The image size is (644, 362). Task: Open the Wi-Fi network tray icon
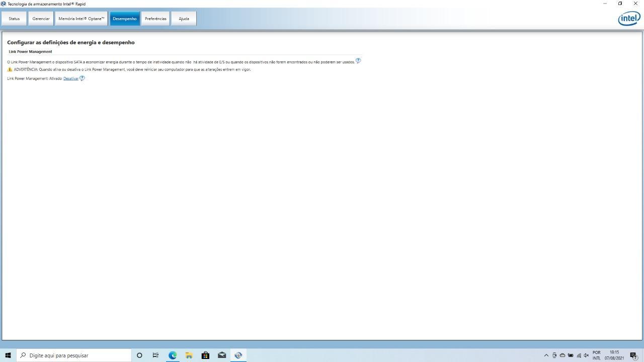579,355
